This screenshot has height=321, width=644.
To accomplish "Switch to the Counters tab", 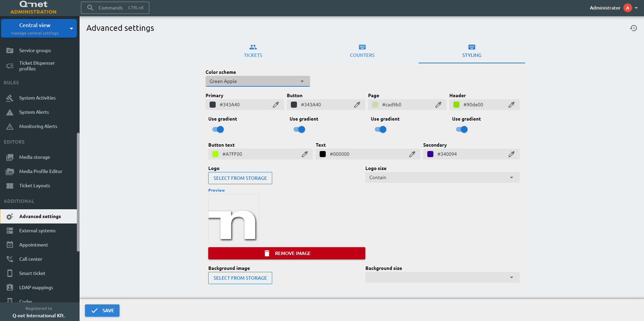I will point(362,51).
